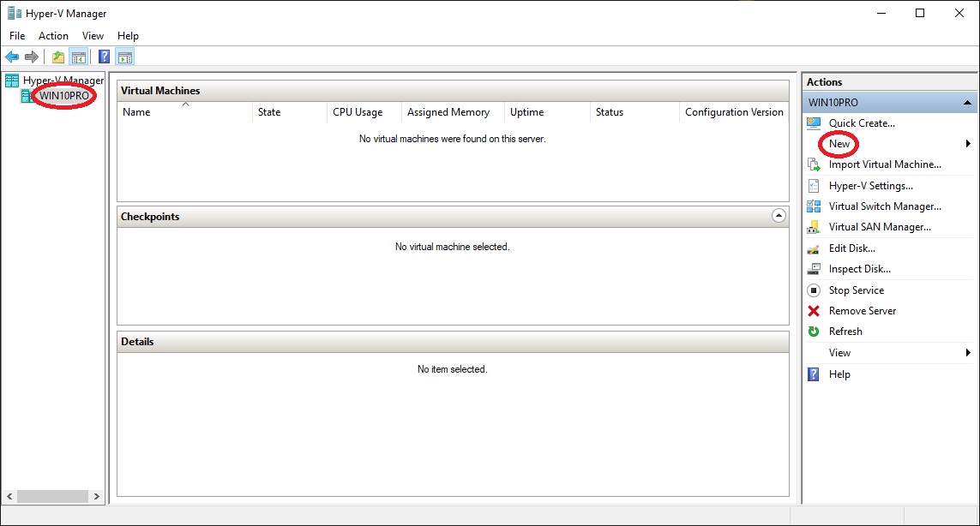980x526 pixels.
Task: Click the Import Virtual Machine icon
Action: tap(814, 164)
